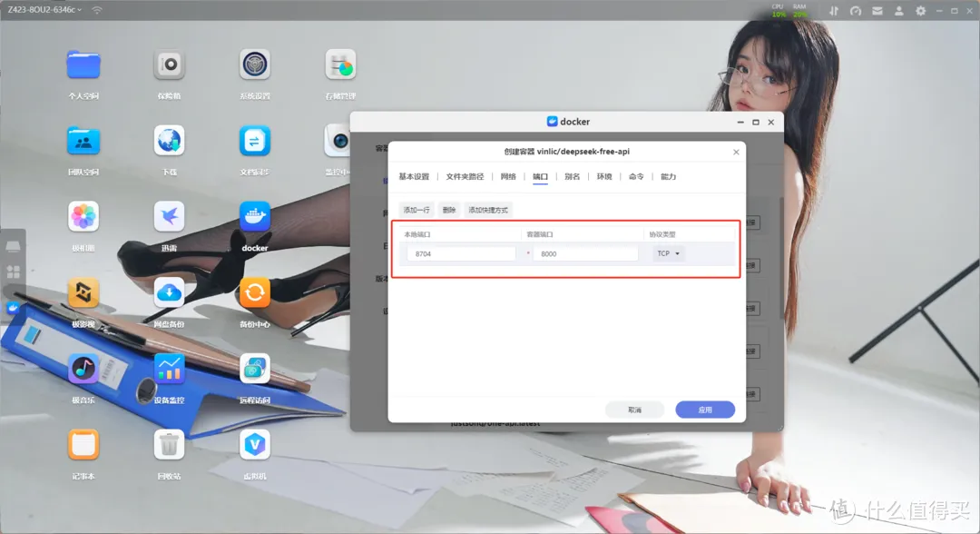980x534 pixels.
Task: Open the 设备监控 monitoring app
Action: 169,370
